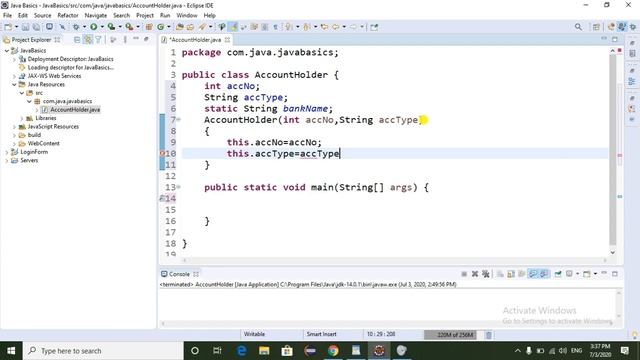This screenshot has height=360, width=640.
Task: Select com.java.javabasics package in tree
Action: (x=67, y=101)
